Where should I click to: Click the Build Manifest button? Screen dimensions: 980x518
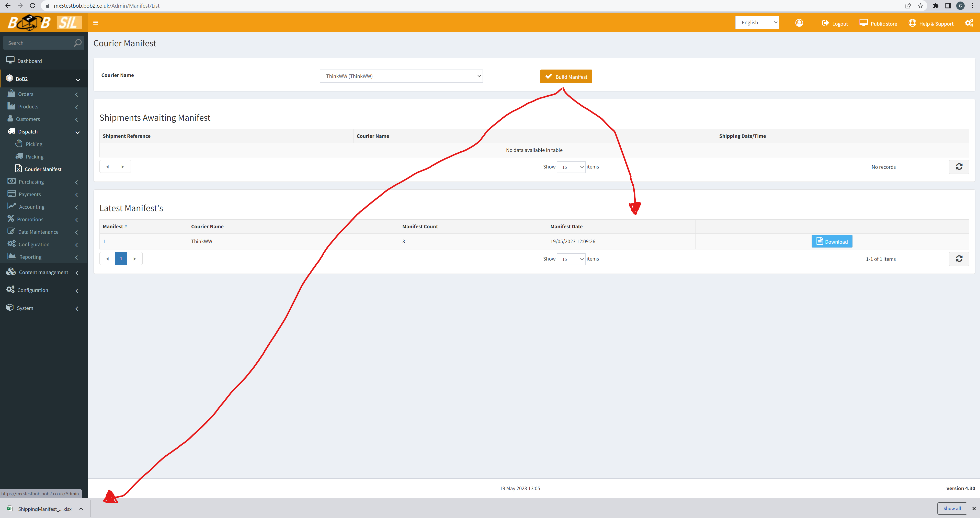[566, 76]
